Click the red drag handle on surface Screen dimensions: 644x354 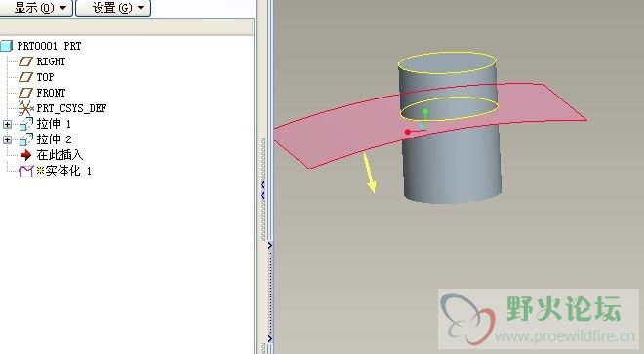point(408,132)
